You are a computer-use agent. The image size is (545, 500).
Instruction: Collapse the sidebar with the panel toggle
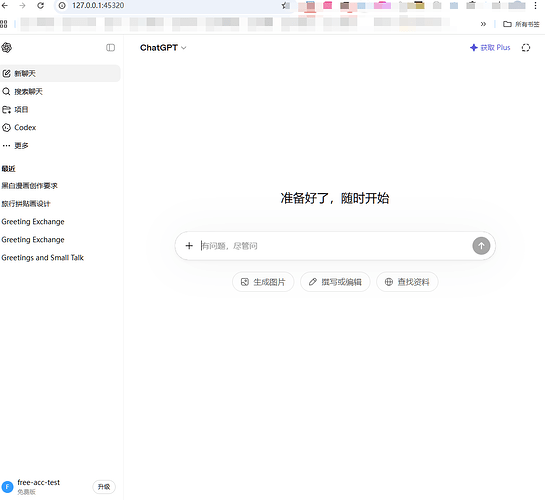click(111, 48)
